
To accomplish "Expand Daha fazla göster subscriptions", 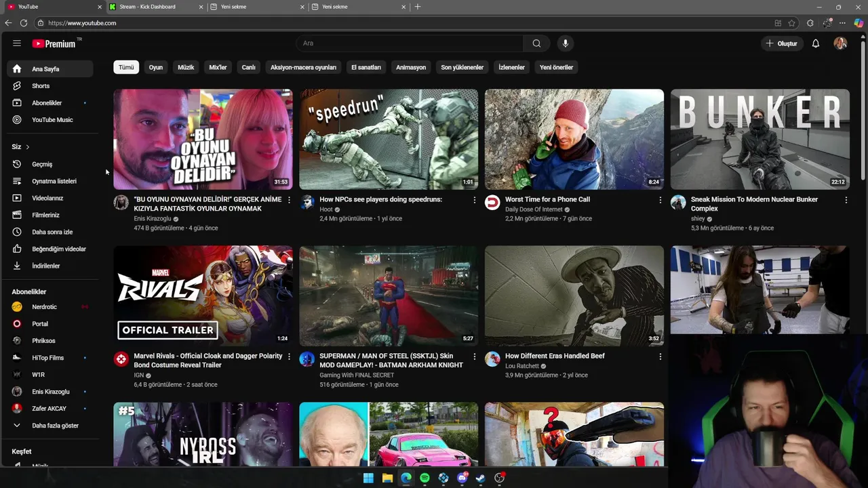I will (x=50, y=426).
